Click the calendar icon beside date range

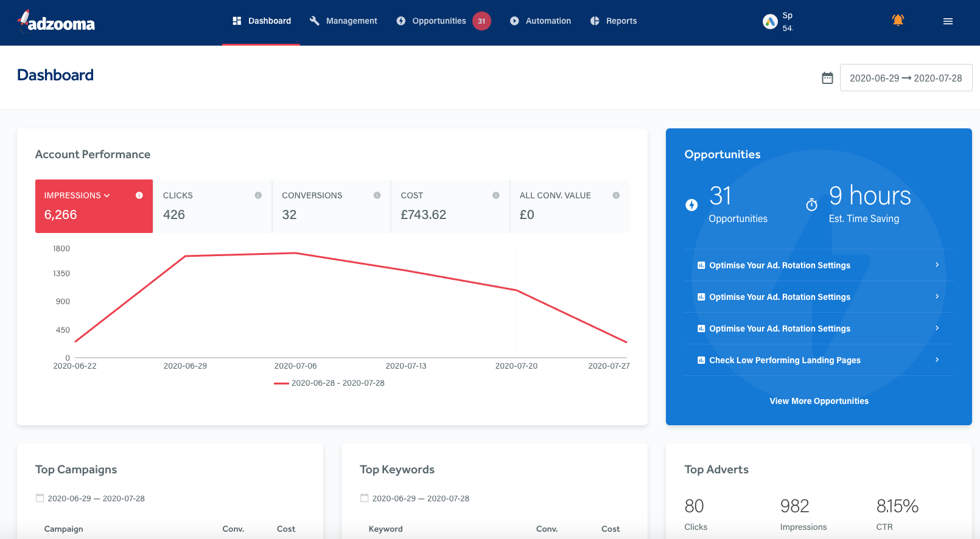(827, 78)
